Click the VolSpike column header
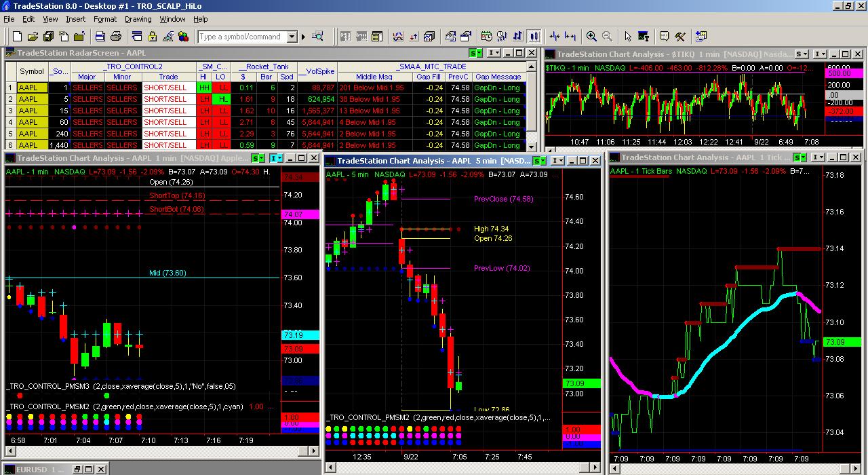The height and width of the screenshot is (475, 868). (x=319, y=71)
